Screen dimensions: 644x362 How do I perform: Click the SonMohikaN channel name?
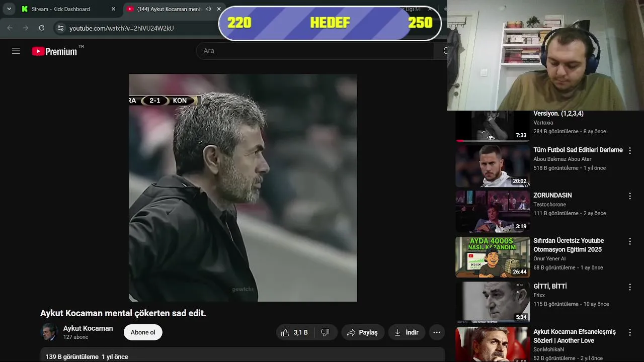tap(548, 349)
